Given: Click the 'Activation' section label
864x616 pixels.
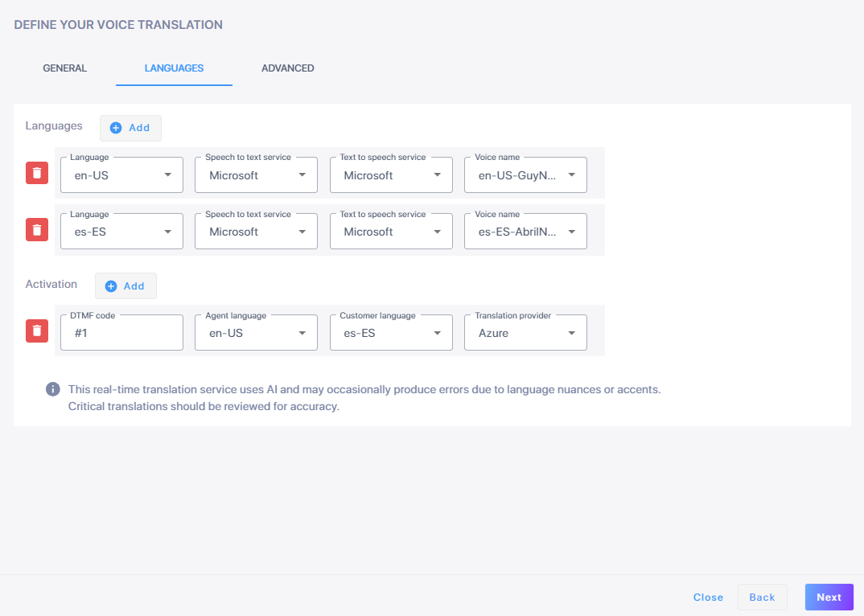Looking at the screenshot, I should tap(51, 285).
